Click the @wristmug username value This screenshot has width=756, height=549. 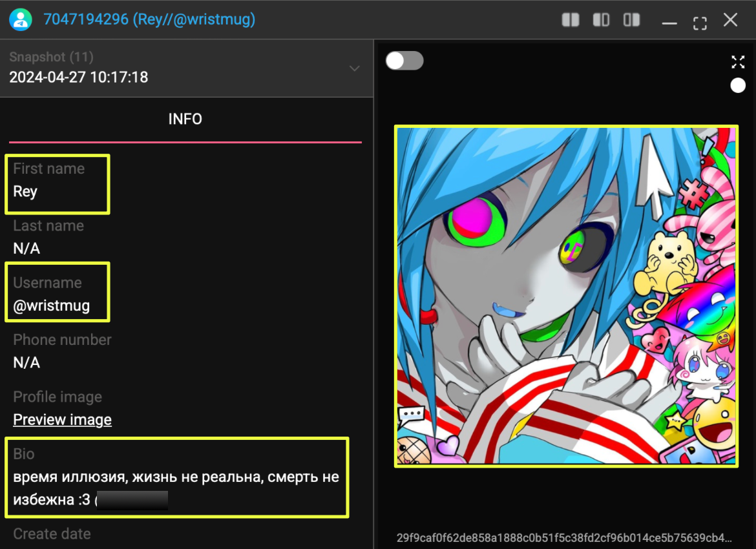[52, 306]
